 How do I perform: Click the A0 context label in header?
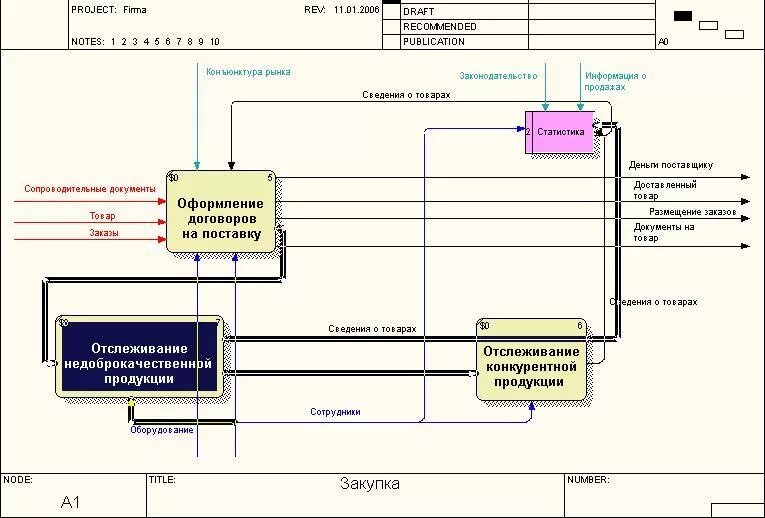click(x=663, y=41)
